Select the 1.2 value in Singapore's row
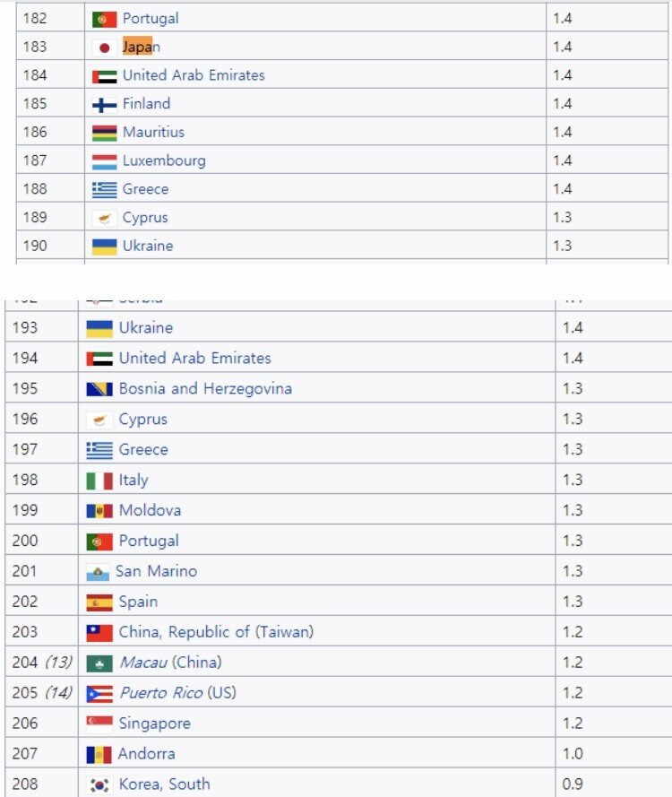This screenshot has width=672, height=797. coord(573,723)
